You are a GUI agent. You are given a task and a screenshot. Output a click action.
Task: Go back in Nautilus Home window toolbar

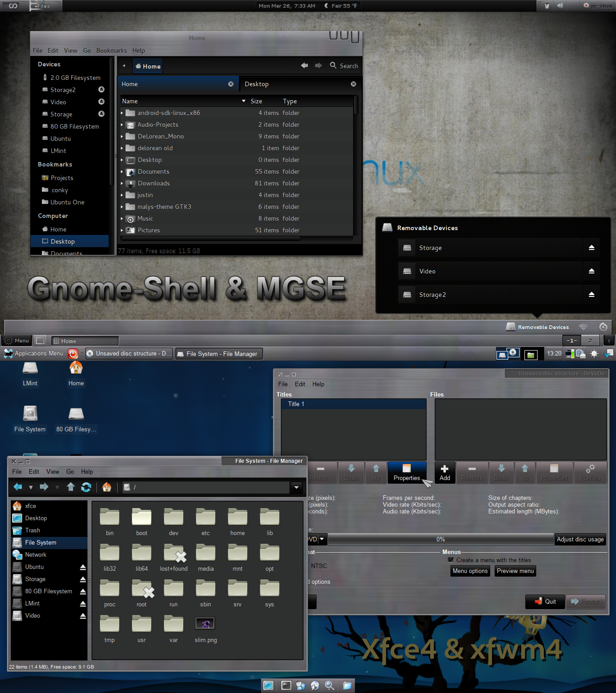[x=305, y=65]
